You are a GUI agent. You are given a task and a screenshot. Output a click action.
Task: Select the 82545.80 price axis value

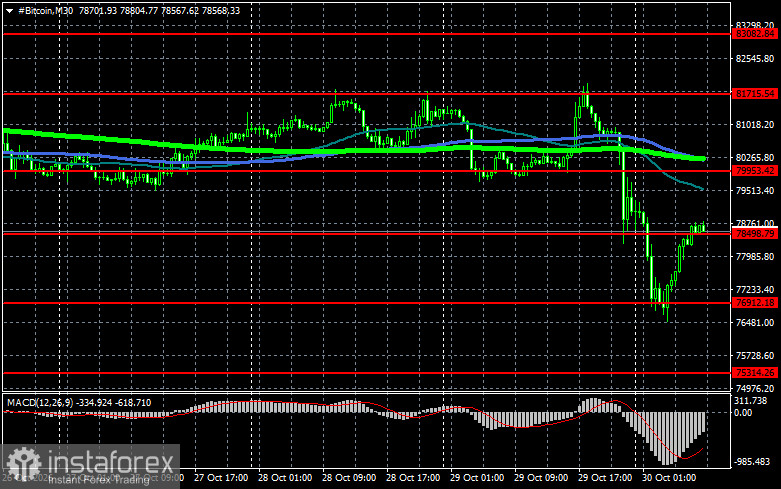[755, 59]
